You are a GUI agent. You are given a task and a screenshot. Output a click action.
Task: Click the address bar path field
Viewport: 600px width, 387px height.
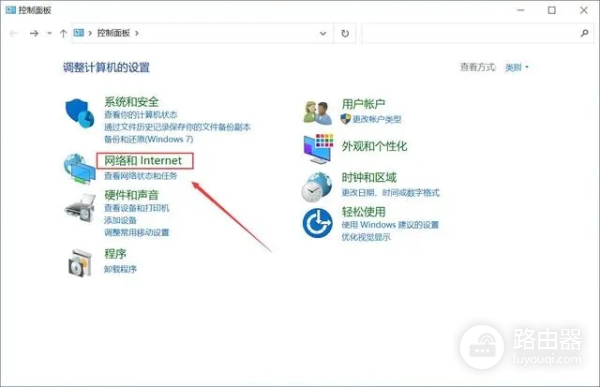click(202, 33)
